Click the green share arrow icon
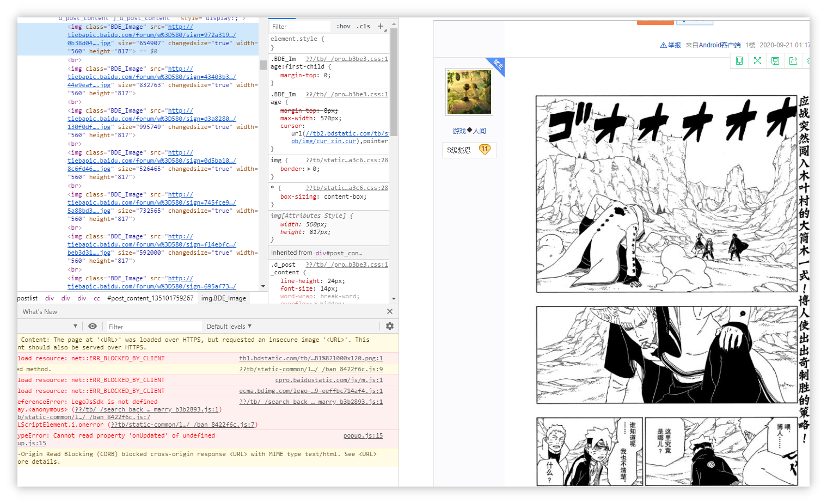The image size is (827, 504). coord(793,61)
